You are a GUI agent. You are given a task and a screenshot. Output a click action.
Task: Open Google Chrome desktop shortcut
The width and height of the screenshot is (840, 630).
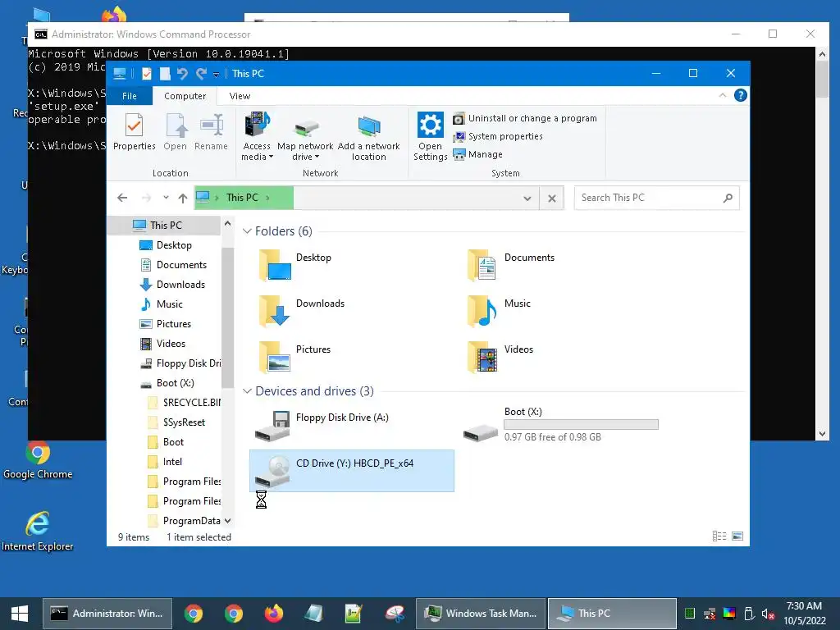pos(38,460)
